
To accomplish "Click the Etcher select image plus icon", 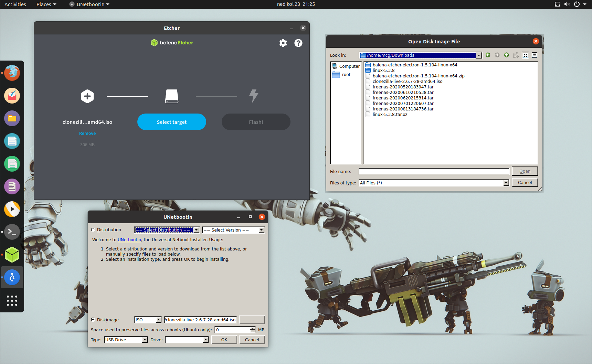I will pyautogui.click(x=87, y=96).
